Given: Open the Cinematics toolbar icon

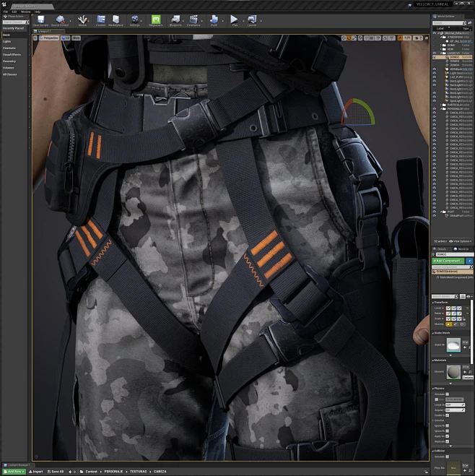Looking at the screenshot, I should (x=193, y=20).
